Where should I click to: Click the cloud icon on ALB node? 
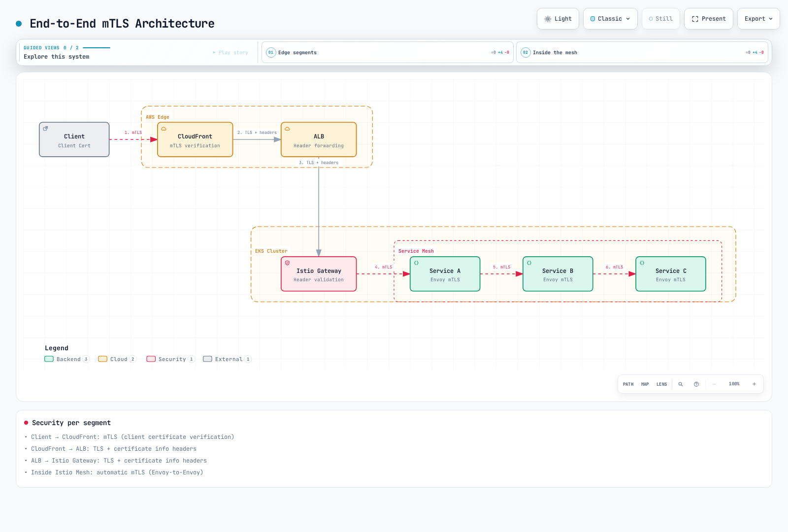[x=288, y=129]
